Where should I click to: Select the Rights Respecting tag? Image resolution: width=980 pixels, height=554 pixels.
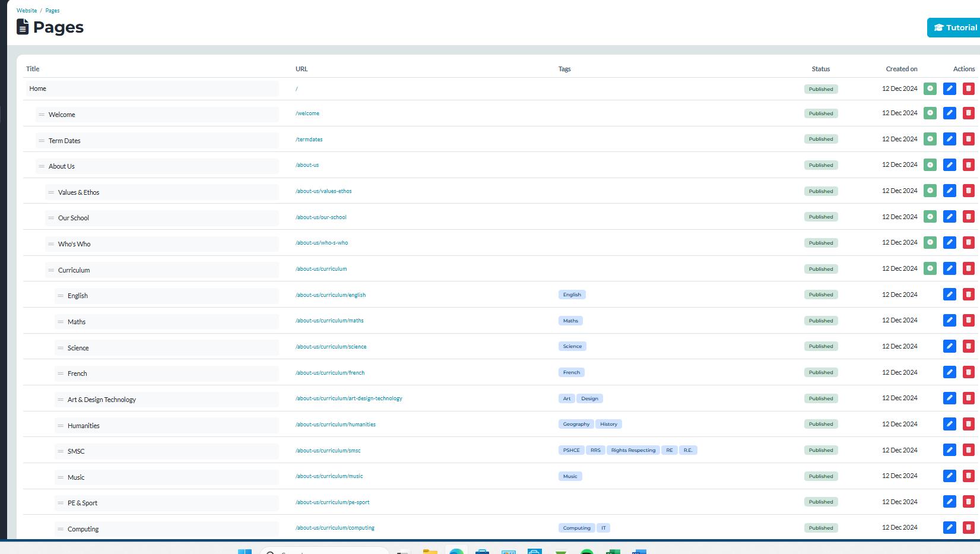(633, 450)
